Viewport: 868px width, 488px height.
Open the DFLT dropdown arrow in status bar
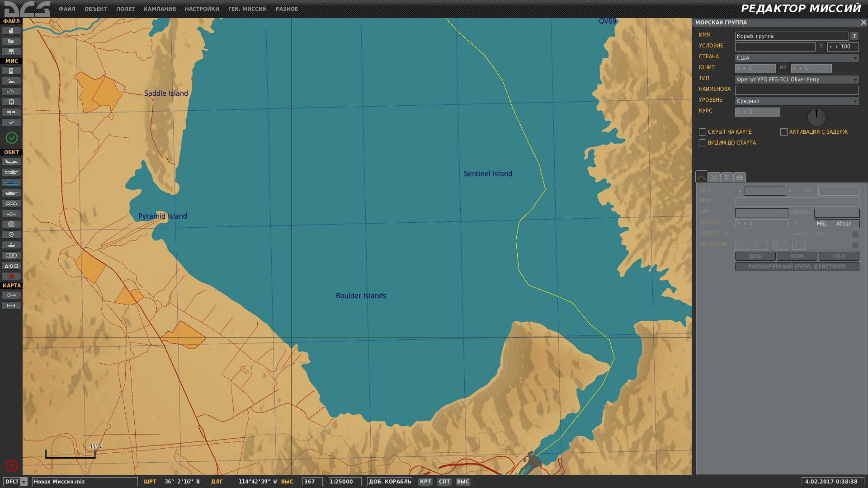pos(24,482)
